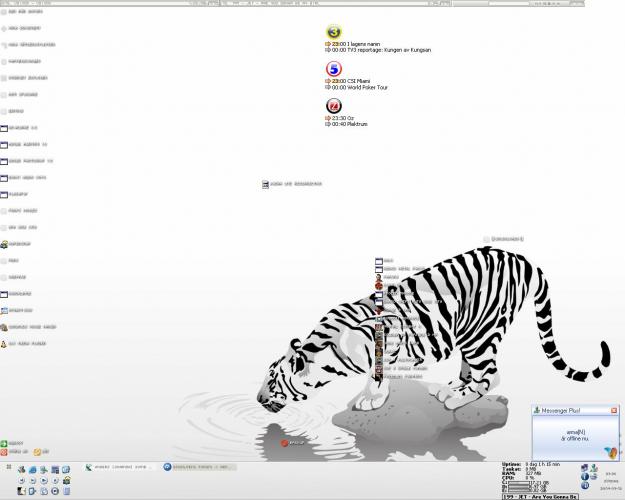
Task: Switch to taskbar window with blue round icon
Action: (x=199, y=467)
